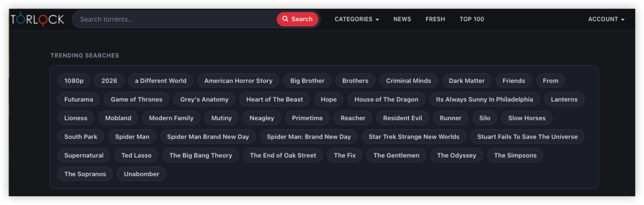Open The Gentlemen trending tag
Image resolution: width=644 pixels, height=205 pixels.
[396, 155]
